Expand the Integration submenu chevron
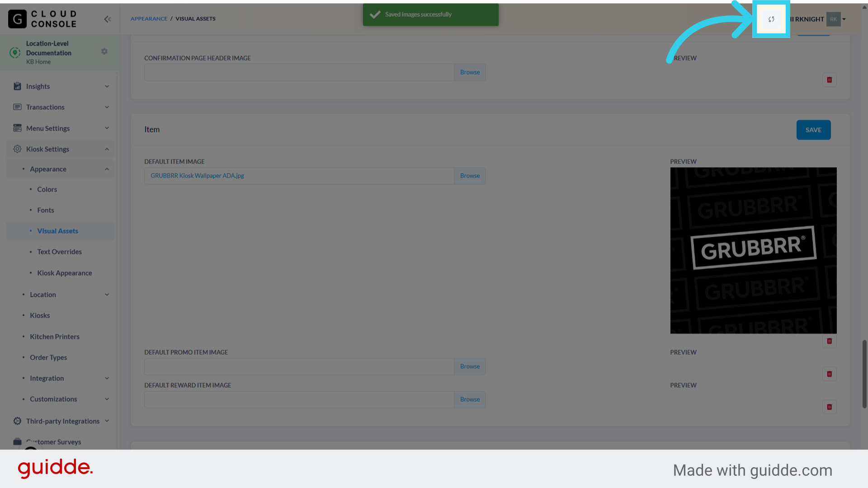868x488 pixels. click(107, 378)
